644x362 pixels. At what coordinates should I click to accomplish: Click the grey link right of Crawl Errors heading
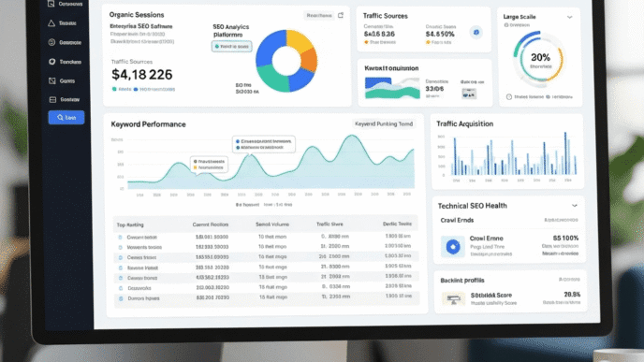coord(561,221)
